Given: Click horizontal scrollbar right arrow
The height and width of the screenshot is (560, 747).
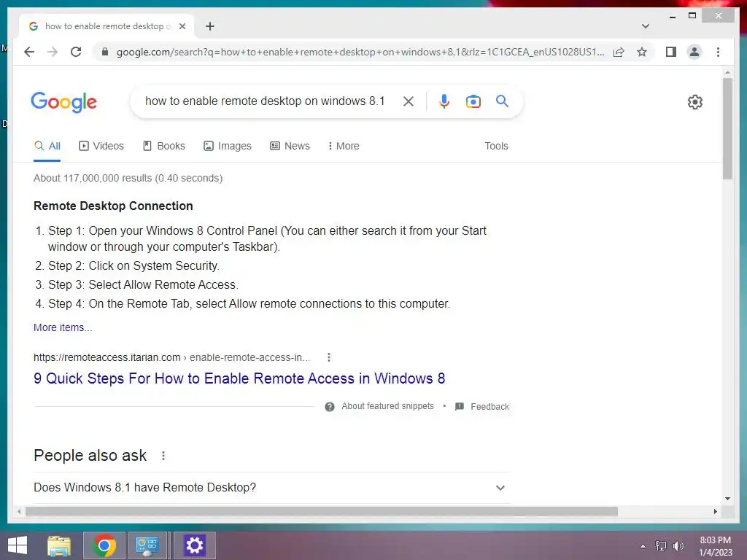Looking at the screenshot, I should click(x=715, y=511).
